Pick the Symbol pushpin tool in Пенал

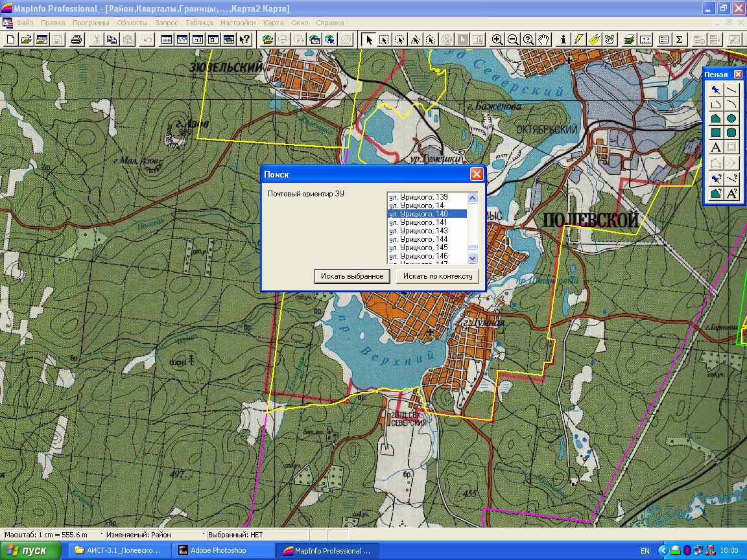pyautogui.click(x=716, y=89)
